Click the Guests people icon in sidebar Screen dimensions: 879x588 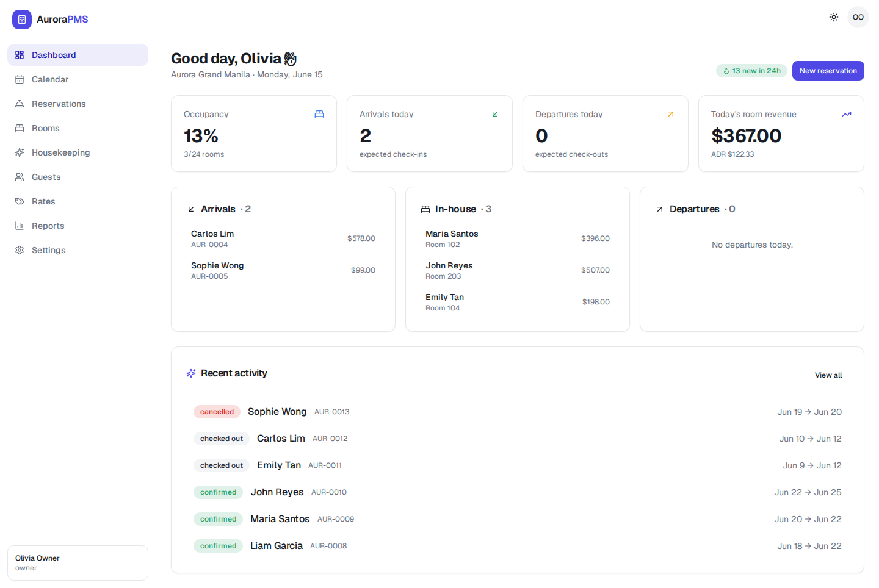[20, 177]
